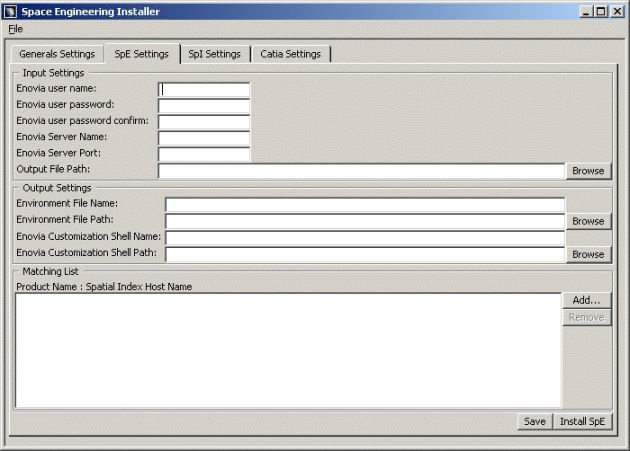This screenshot has height=451, width=630.
Task: Click the 'Matching List' group label
Action: (x=50, y=271)
